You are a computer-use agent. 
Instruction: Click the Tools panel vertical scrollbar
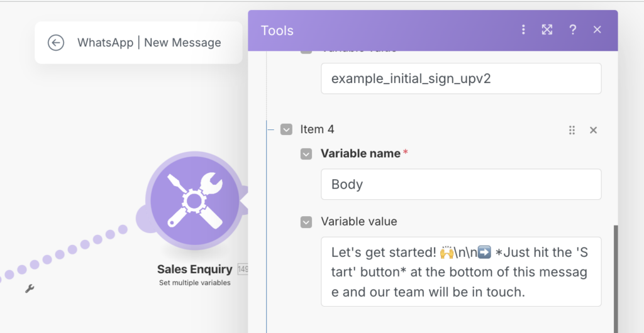click(x=615, y=279)
